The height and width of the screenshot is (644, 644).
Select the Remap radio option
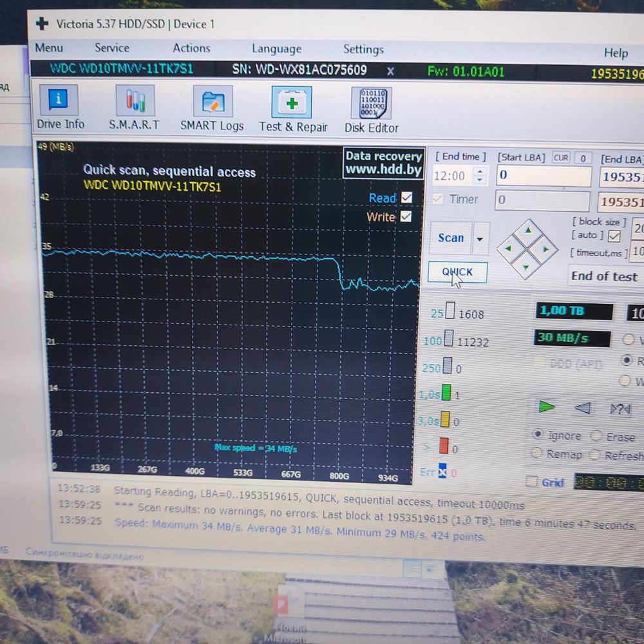[536, 453]
